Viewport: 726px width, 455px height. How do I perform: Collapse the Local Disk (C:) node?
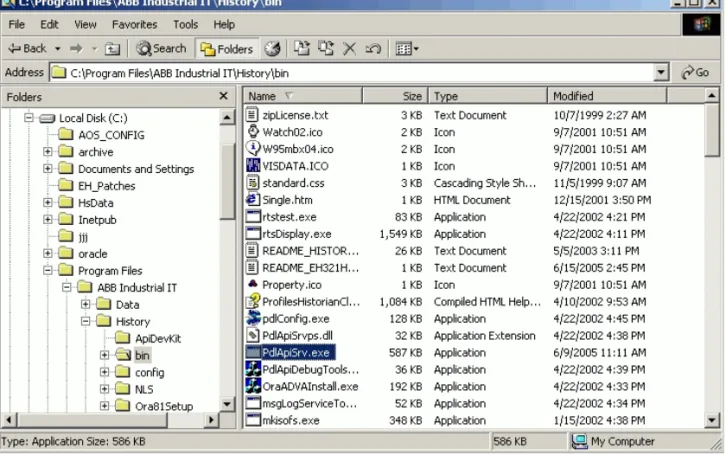pos(29,118)
